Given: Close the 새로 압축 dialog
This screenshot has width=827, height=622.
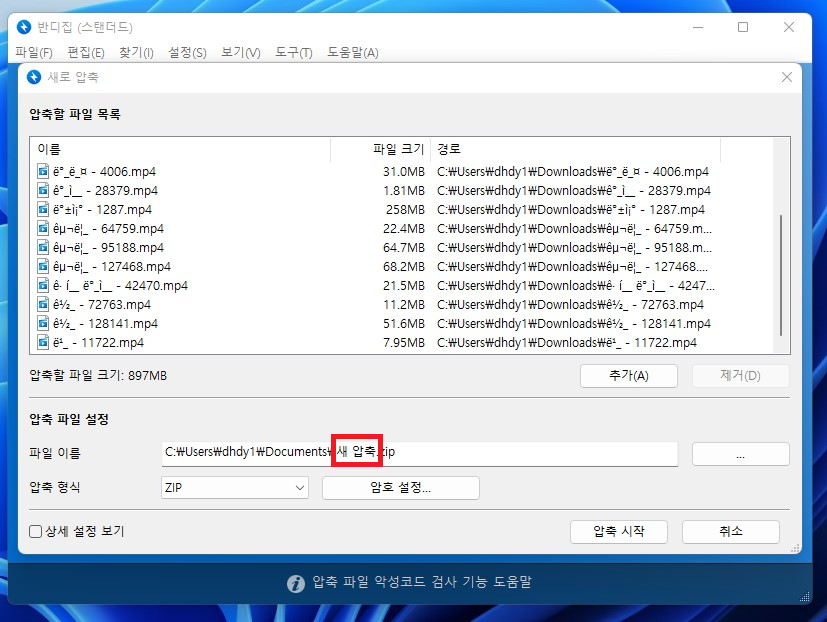Looking at the screenshot, I should tap(786, 77).
